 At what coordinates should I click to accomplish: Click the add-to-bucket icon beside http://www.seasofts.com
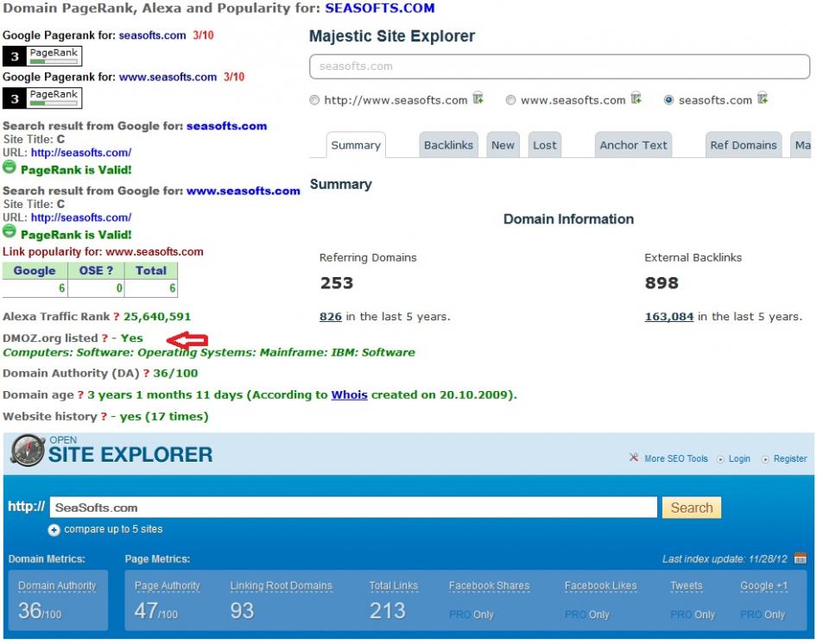click(478, 98)
